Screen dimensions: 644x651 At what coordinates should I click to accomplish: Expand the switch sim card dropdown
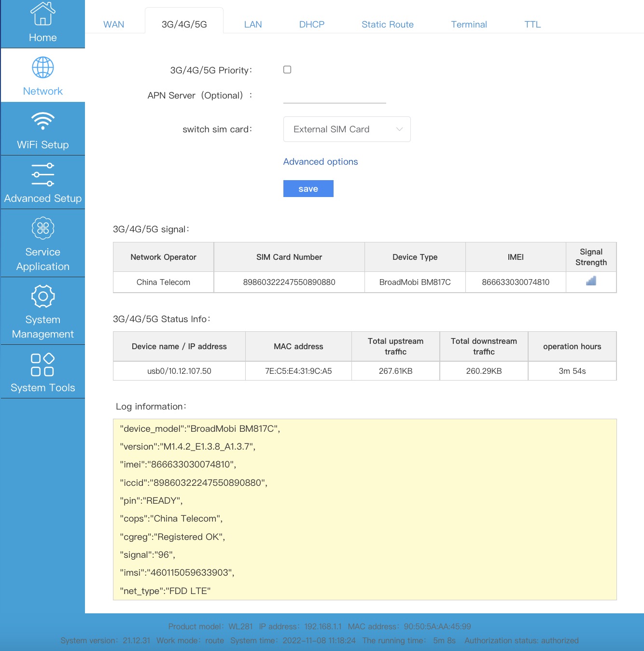tap(347, 129)
